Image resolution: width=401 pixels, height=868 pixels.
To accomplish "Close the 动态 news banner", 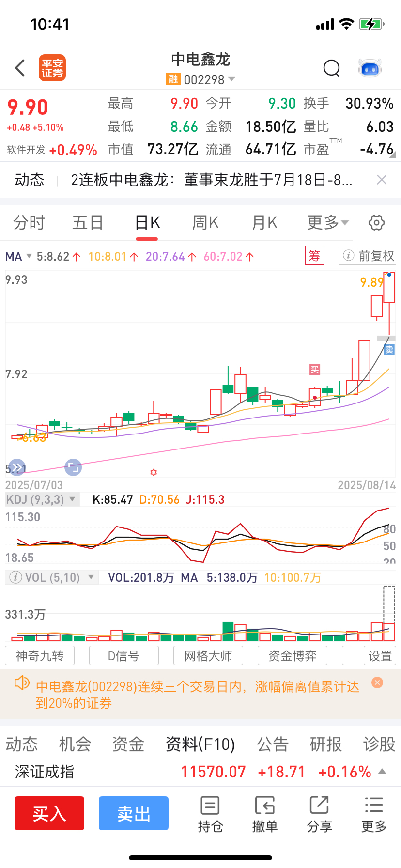I will tap(382, 180).
